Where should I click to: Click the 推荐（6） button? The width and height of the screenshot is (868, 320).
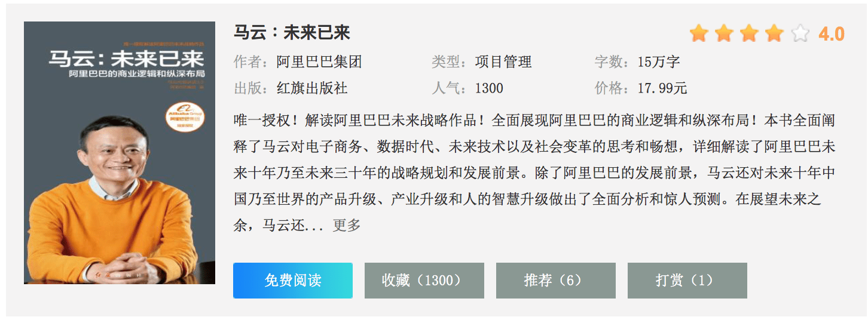(555, 281)
